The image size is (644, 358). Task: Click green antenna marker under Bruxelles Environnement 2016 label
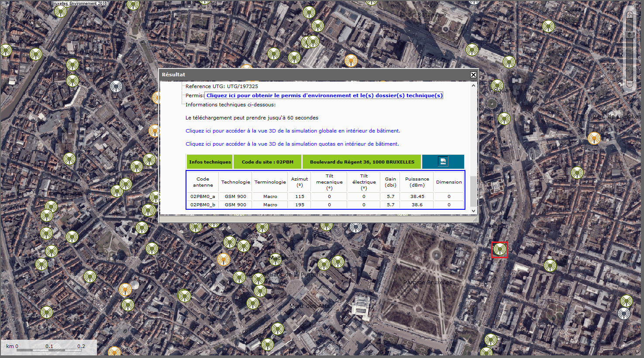tap(60, 11)
